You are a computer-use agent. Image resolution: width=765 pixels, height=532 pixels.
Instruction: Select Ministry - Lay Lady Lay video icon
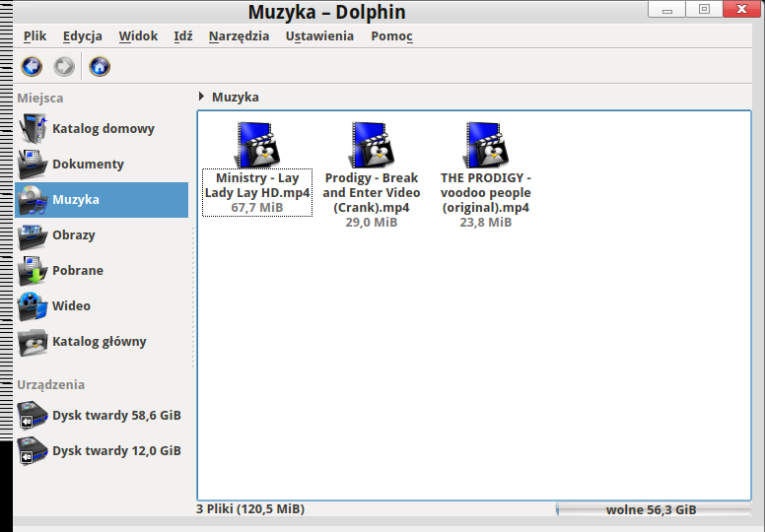point(257,145)
